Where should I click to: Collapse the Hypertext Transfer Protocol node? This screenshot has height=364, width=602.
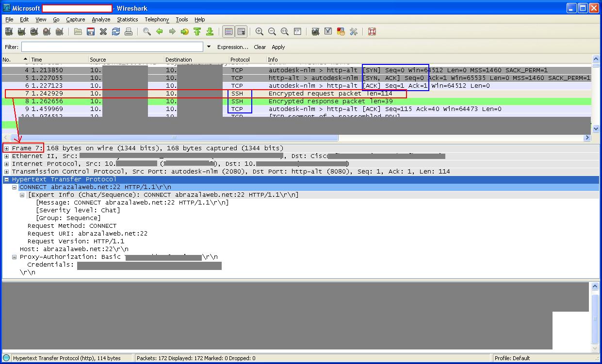coord(6,179)
